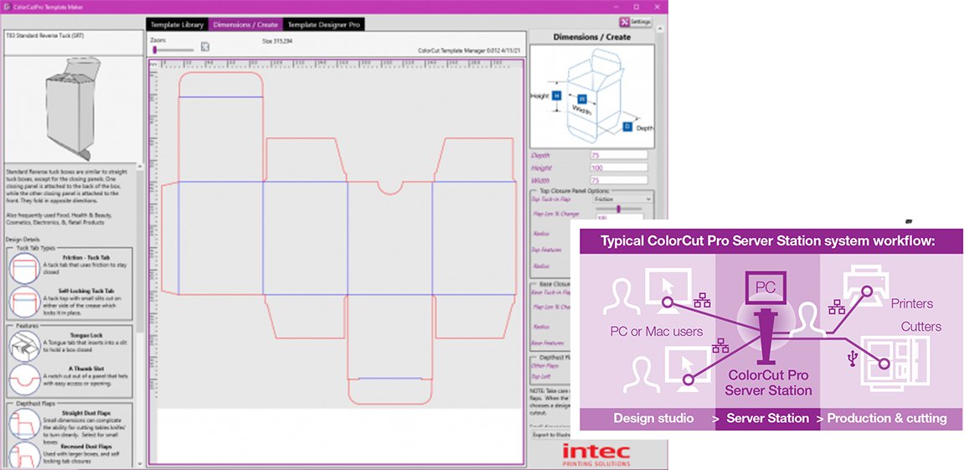Click the left panel scrollbar down arrow
Screen dimensions: 980x470
click(x=140, y=464)
